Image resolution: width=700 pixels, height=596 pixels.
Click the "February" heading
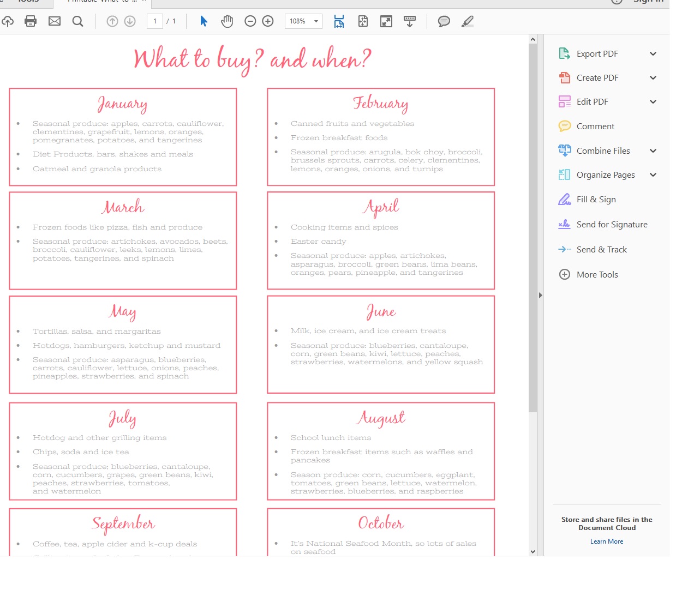coord(381,103)
